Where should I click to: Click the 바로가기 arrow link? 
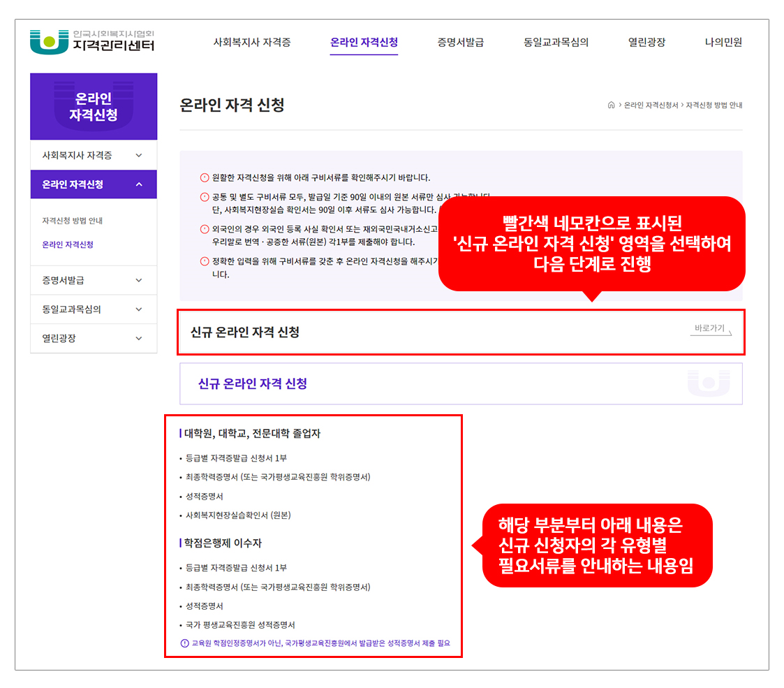pyautogui.click(x=710, y=329)
